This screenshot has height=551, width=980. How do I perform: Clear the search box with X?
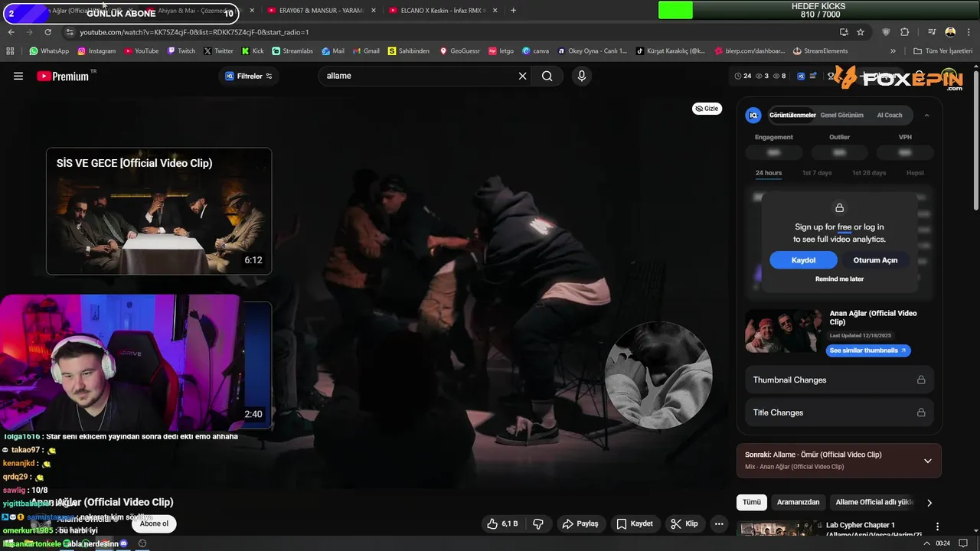pos(523,76)
